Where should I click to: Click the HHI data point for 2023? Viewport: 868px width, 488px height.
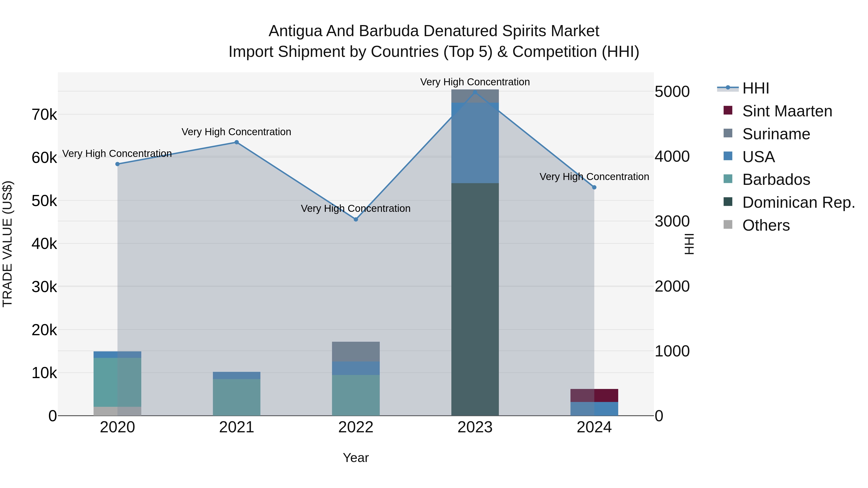tap(475, 92)
